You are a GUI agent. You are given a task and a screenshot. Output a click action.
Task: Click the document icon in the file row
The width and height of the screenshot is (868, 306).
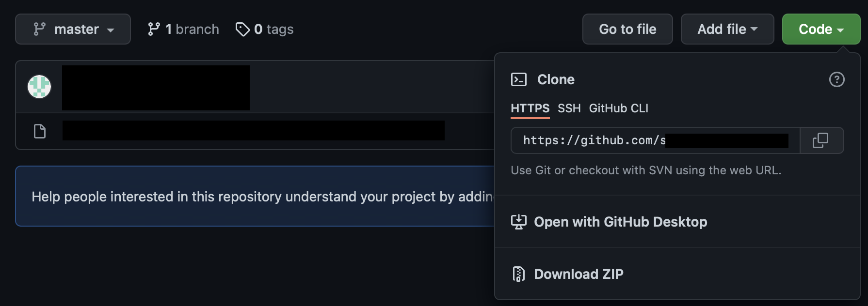39,131
